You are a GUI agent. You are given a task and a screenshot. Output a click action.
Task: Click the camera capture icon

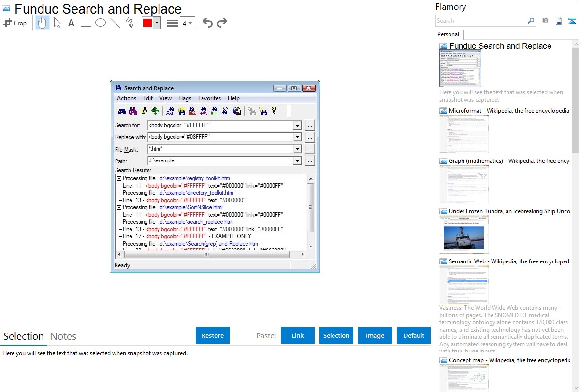click(545, 21)
